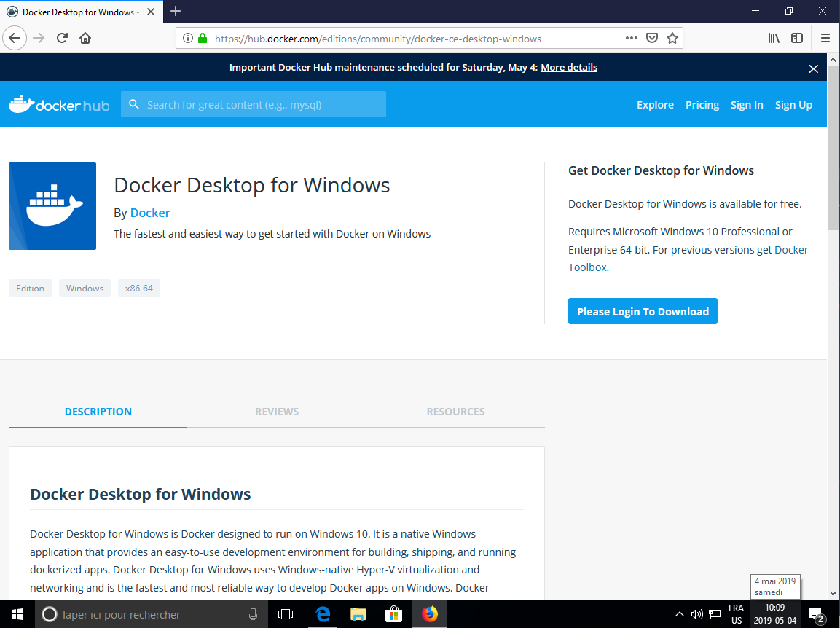The width and height of the screenshot is (840, 628).
Task: Open the More details maintenance link
Action: point(569,67)
